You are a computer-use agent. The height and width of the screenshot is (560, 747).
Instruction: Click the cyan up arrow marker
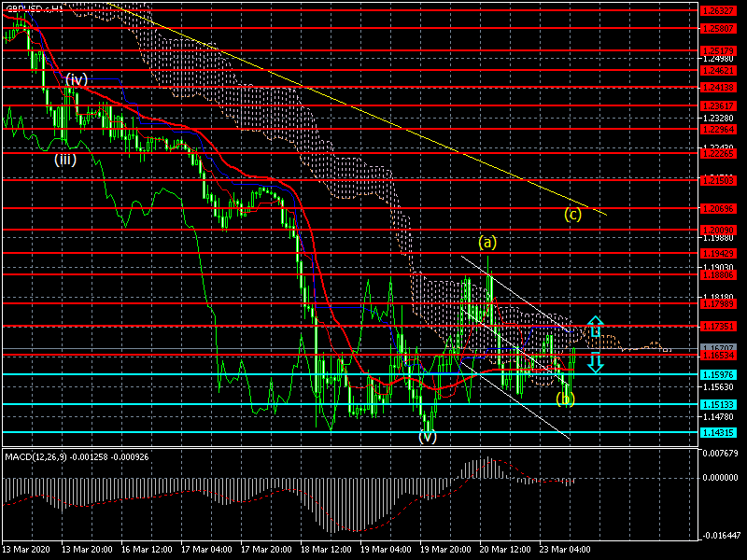(595, 328)
